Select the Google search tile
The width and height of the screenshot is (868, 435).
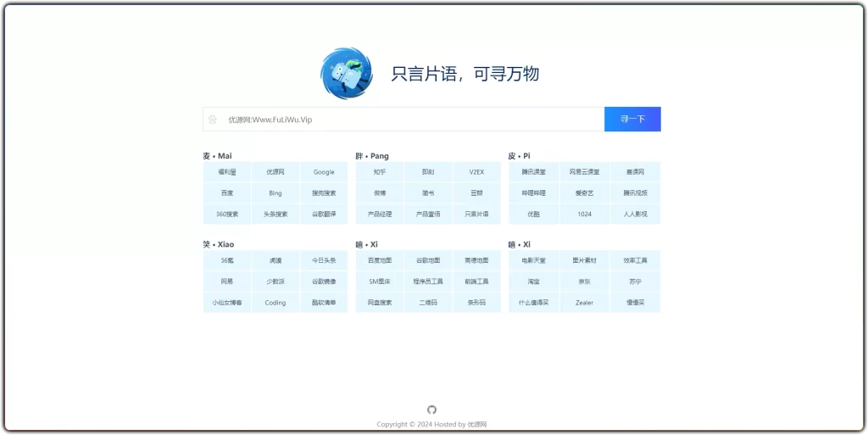[324, 172]
